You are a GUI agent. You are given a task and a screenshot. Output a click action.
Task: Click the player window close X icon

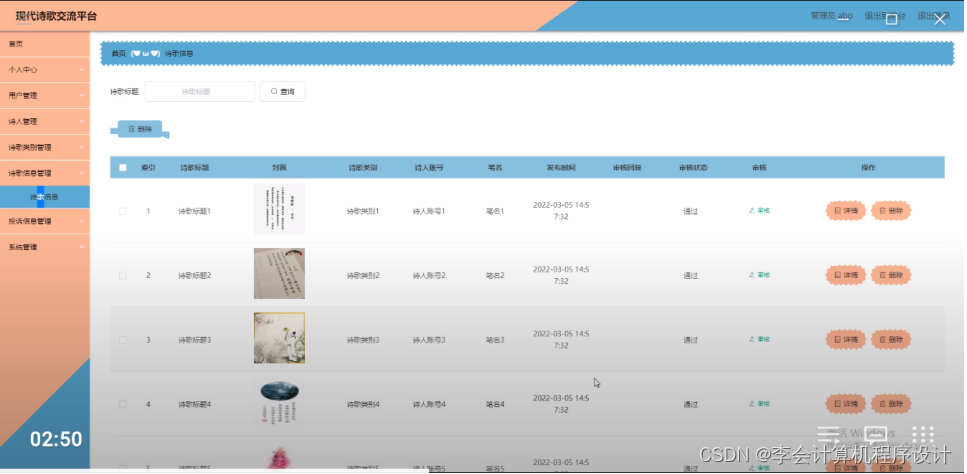pos(939,20)
